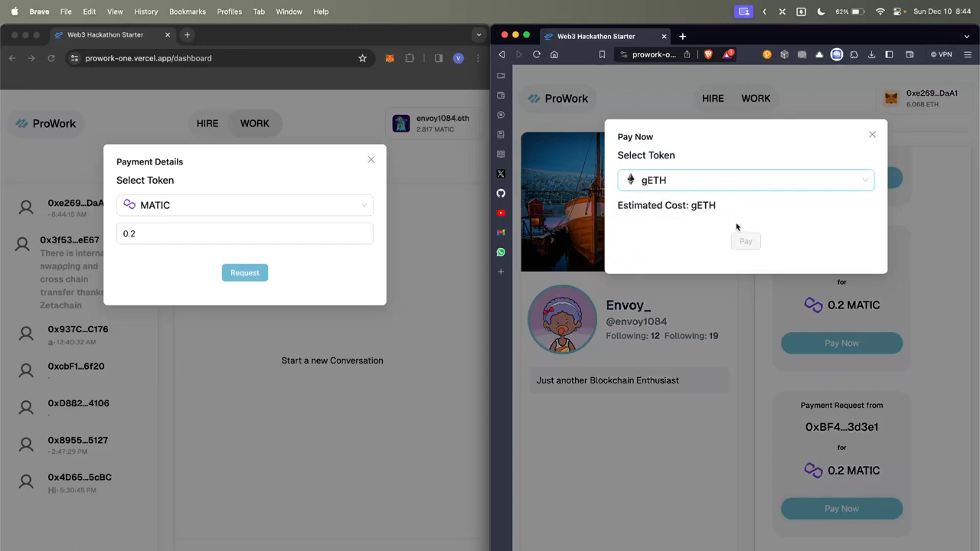
Task: Click the share icon in right address bar
Action: coord(687,54)
